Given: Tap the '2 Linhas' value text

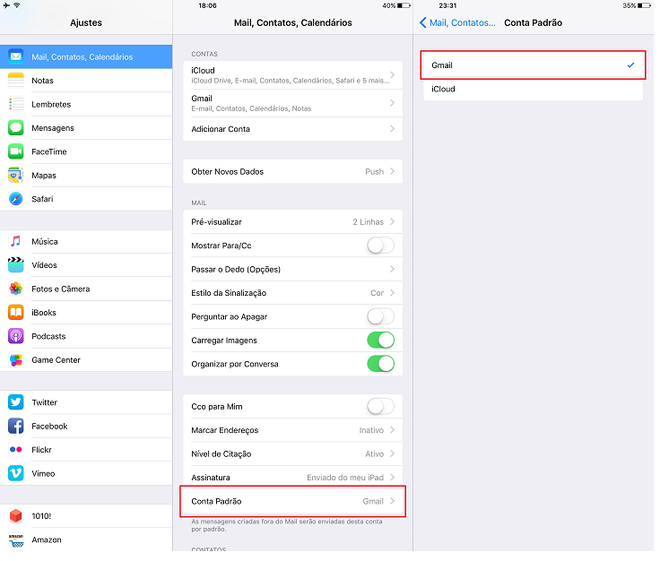Looking at the screenshot, I should pyautogui.click(x=368, y=222).
